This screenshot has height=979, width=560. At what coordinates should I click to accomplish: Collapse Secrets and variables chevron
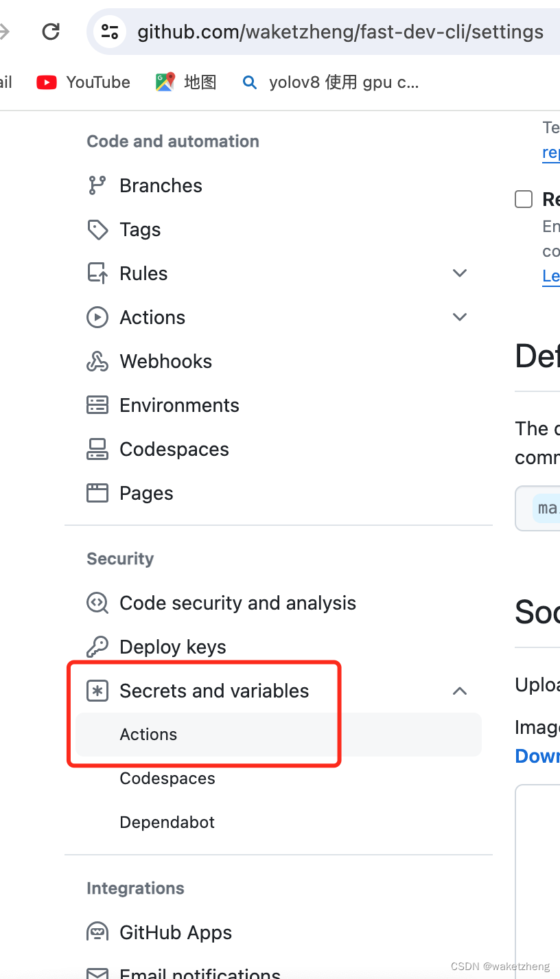tap(460, 691)
